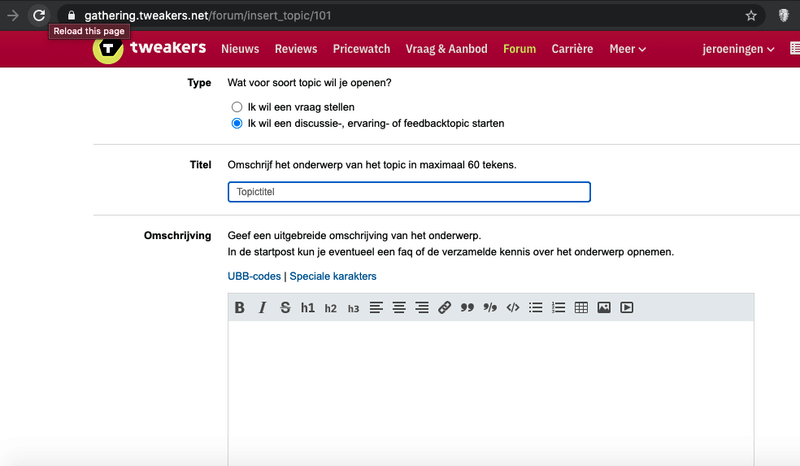
Task: Insert a quote block
Action: (x=467, y=307)
